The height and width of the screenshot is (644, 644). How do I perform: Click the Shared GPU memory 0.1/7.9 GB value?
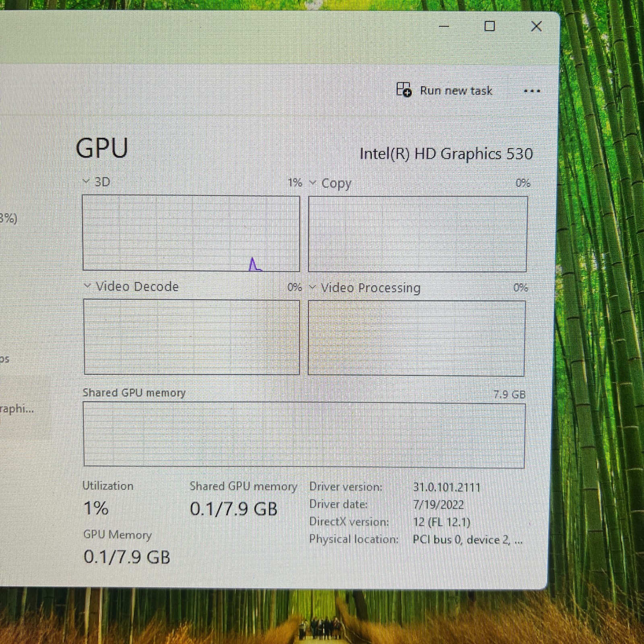coord(233,509)
